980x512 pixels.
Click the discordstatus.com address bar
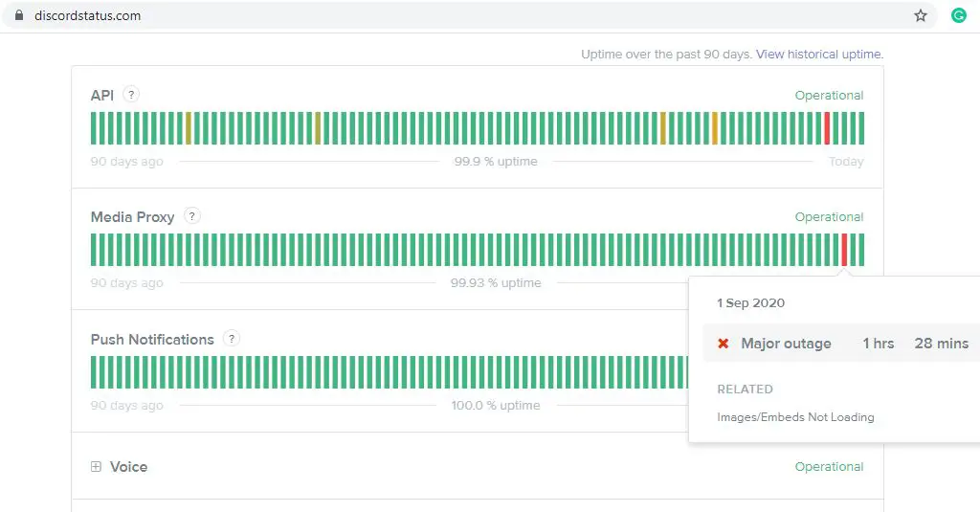(x=469, y=15)
